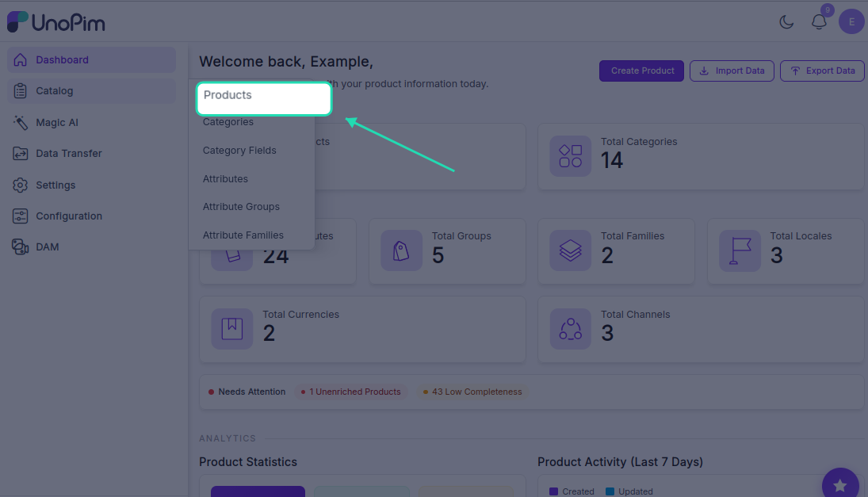Click the Product Statistics heading
This screenshot has height=497, width=868.
click(x=248, y=462)
